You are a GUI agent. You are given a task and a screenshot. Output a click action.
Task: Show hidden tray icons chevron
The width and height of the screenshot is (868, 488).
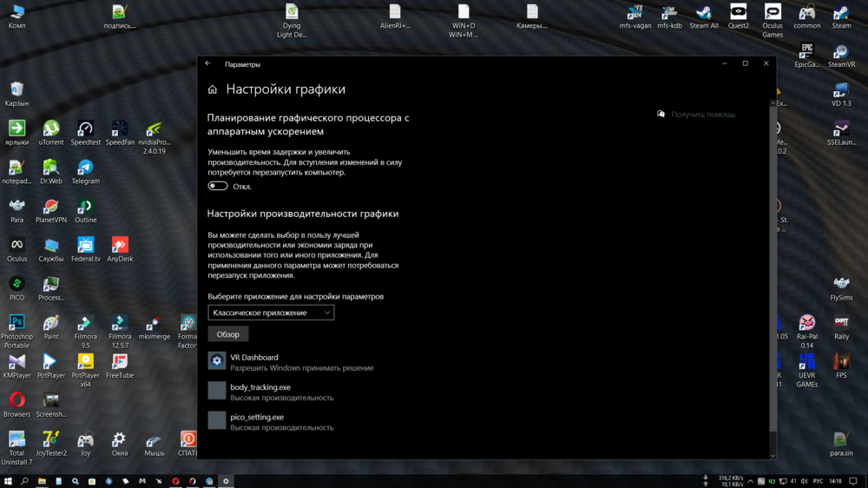tap(750, 481)
